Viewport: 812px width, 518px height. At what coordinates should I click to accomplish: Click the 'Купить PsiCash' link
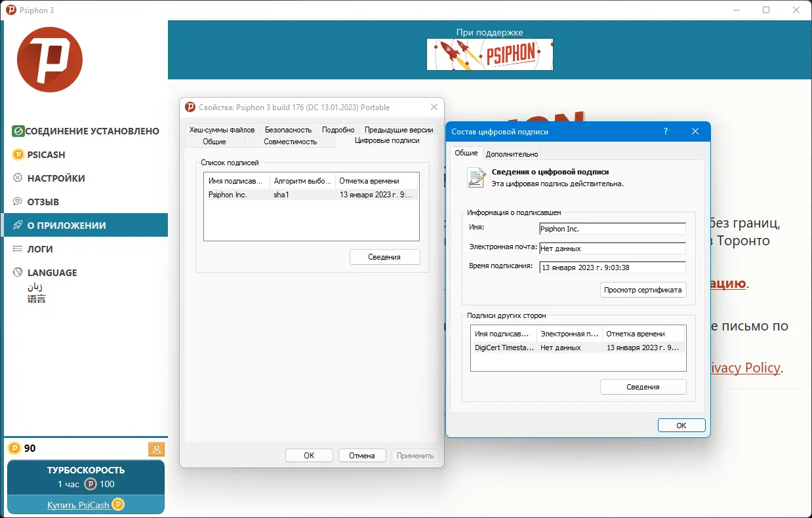78,505
